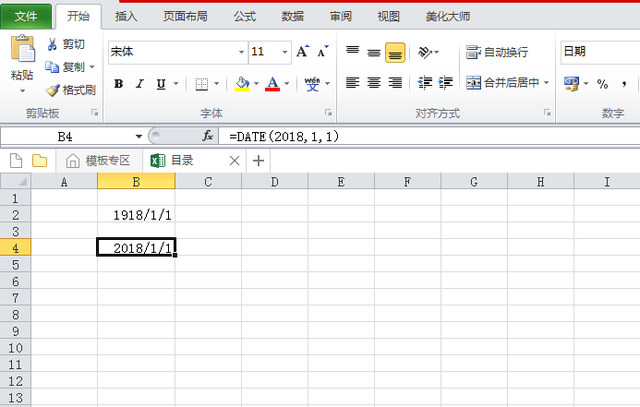
Task: Click the Paste (粘贴) clipboard icon
Action: (22, 49)
